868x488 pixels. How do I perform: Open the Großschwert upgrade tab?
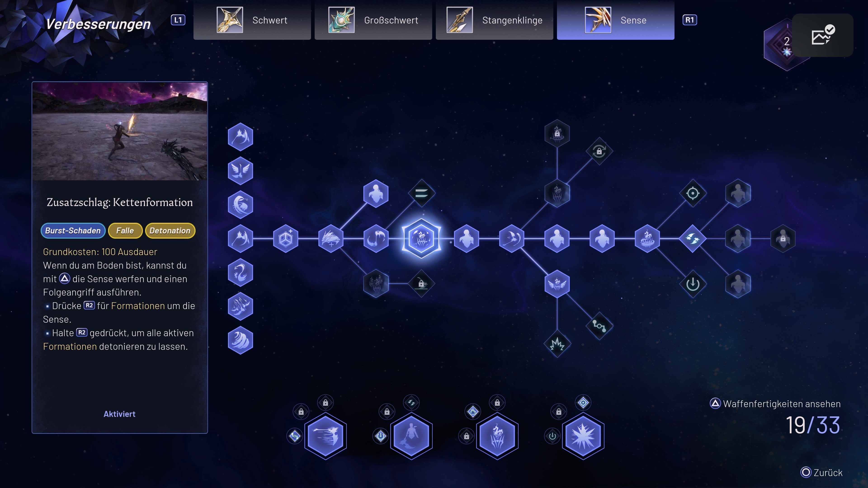tap(373, 20)
